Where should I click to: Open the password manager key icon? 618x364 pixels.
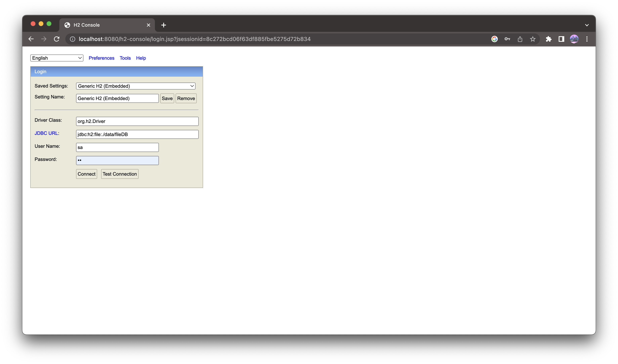point(507,39)
